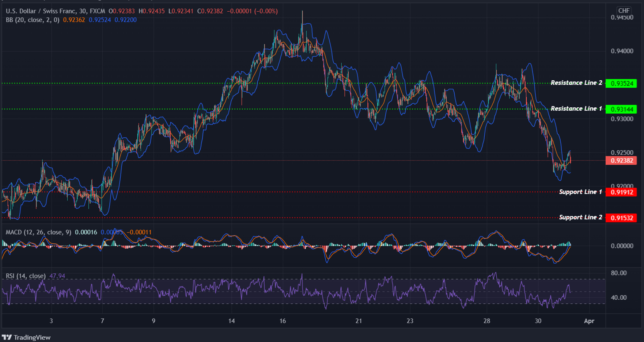The width and height of the screenshot is (644, 342).
Task: Click the Support Line 1 price label 0.91912
Action: pyautogui.click(x=622, y=192)
